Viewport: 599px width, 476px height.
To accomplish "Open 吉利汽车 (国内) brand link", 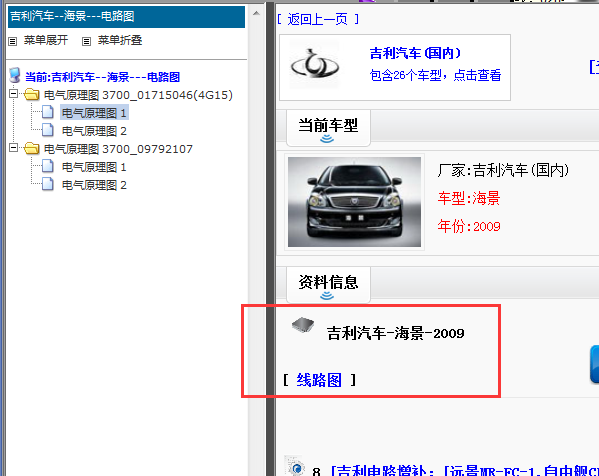I will click(x=415, y=53).
